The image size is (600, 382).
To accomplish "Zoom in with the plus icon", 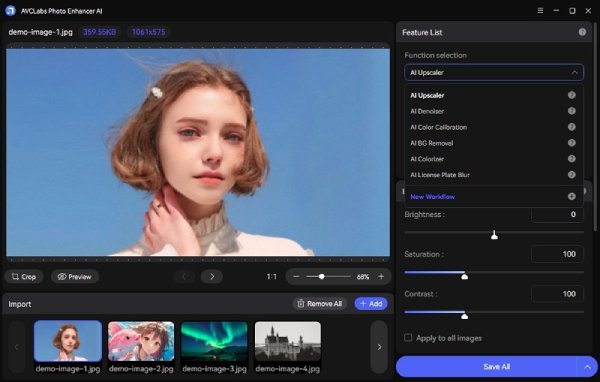I will click(x=381, y=276).
